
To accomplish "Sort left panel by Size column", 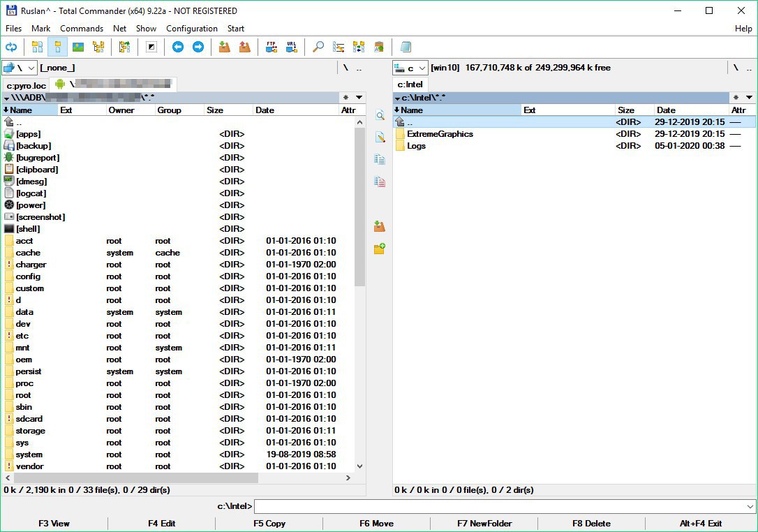I will click(x=228, y=110).
